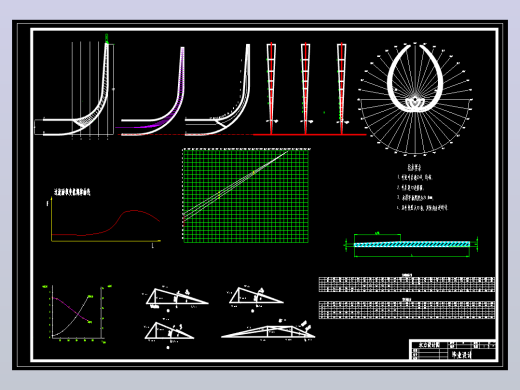520x390 pixels.
Task: Select the lower data table
Action: 407,309
